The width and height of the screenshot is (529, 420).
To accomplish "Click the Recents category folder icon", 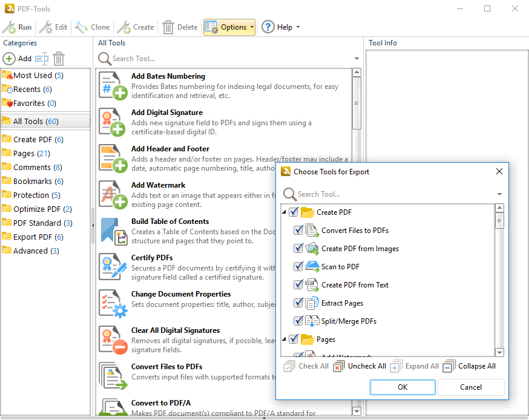I will pos(7,89).
